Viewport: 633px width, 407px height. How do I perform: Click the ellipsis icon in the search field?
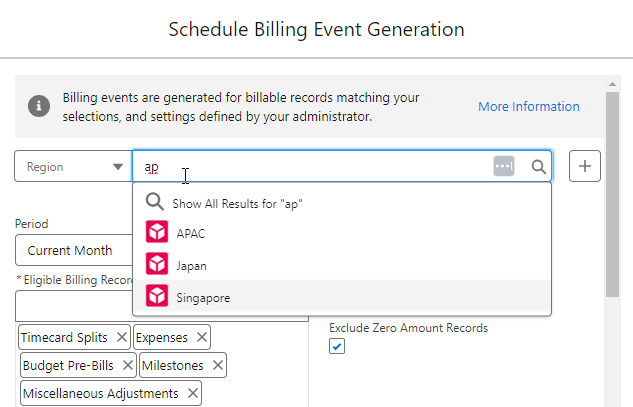504,167
